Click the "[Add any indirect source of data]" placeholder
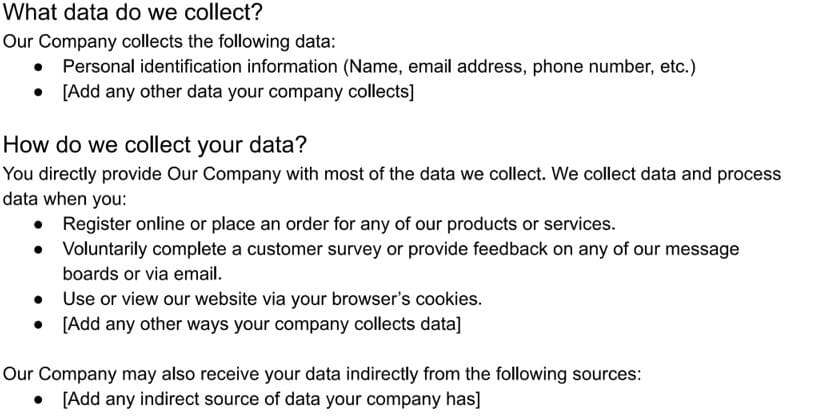This screenshot has height=418, width=817. point(271,399)
